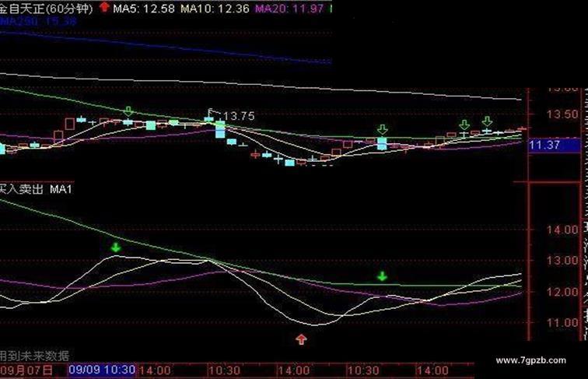This screenshot has width=588, height=379.
Task: Select the 买入卖出 MA1 indicator title
Action: pos(36,189)
